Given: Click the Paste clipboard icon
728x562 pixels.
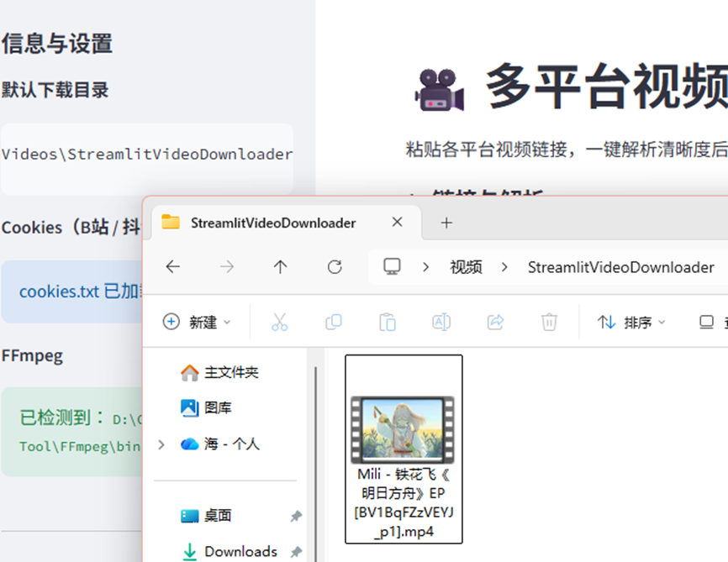Looking at the screenshot, I should pos(387,323).
